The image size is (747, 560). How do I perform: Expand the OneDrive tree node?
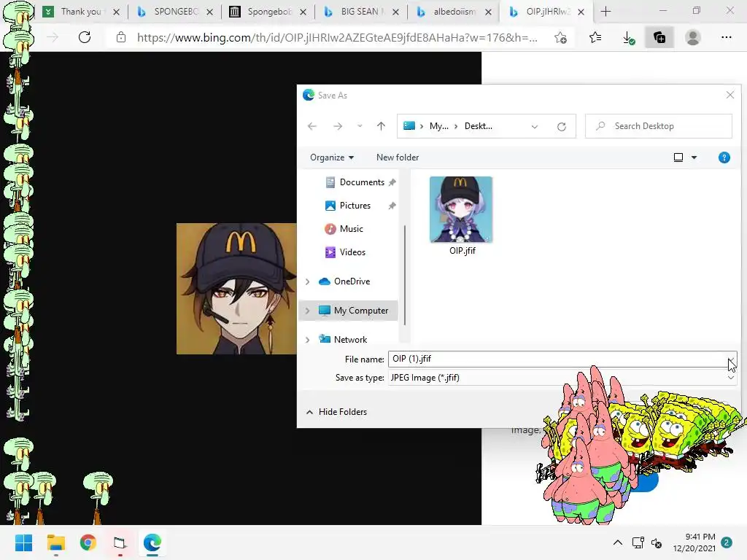click(x=308, y=282)
